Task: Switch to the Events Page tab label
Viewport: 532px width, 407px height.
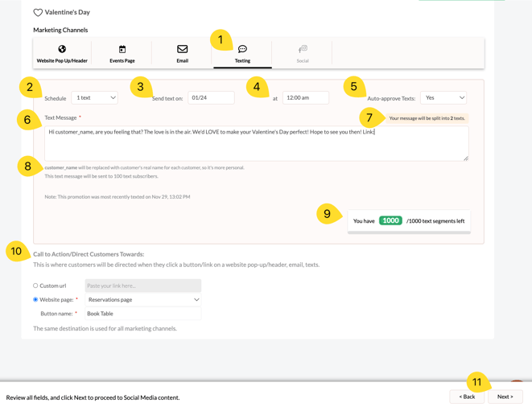Action: 122,61
